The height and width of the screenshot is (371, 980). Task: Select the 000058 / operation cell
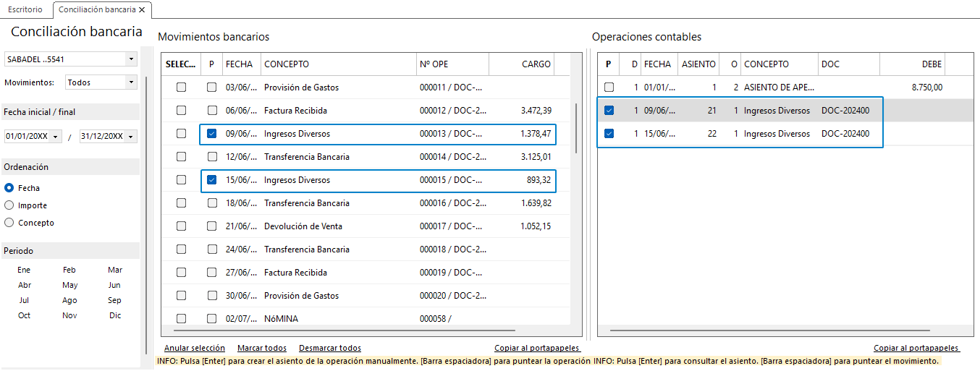pos(453,319)
